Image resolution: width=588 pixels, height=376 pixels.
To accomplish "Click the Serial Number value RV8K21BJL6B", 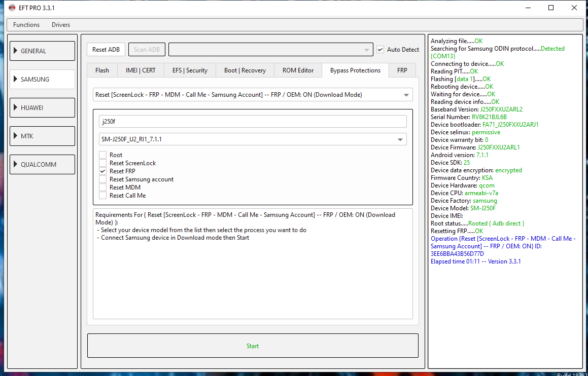I will [x=489, y=117].
